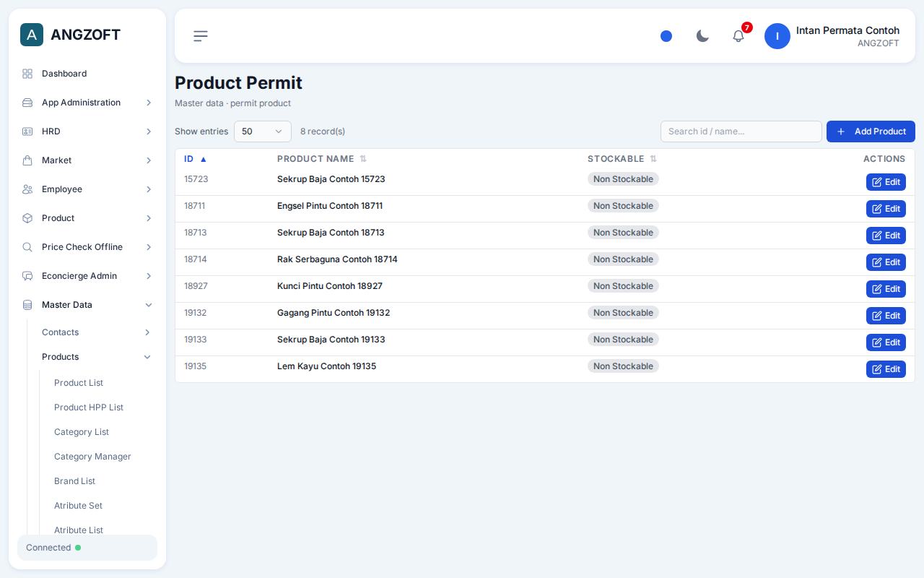The width and height of the screenshot is (924, 578).
Task: Collapse the Products submenu chevron
Action: tap(147, 357)
